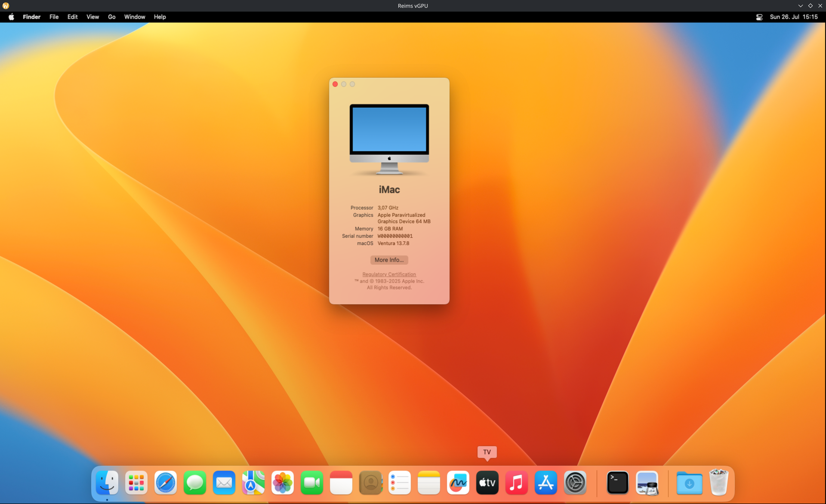Open the Calendar Dock icon
Image resolution: width=826 pixels, height=504 pixels.
341,482
